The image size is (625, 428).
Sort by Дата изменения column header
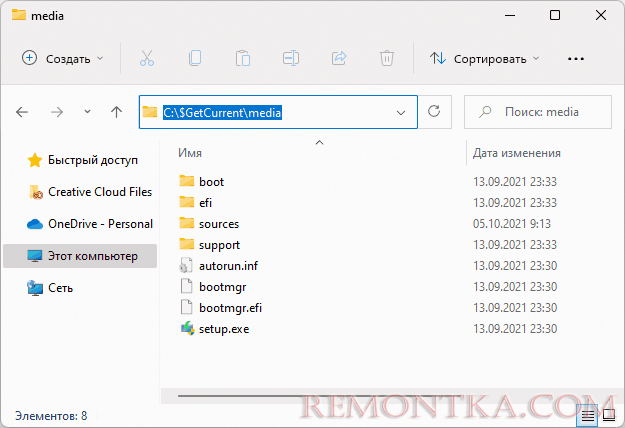tap(517, 153)
